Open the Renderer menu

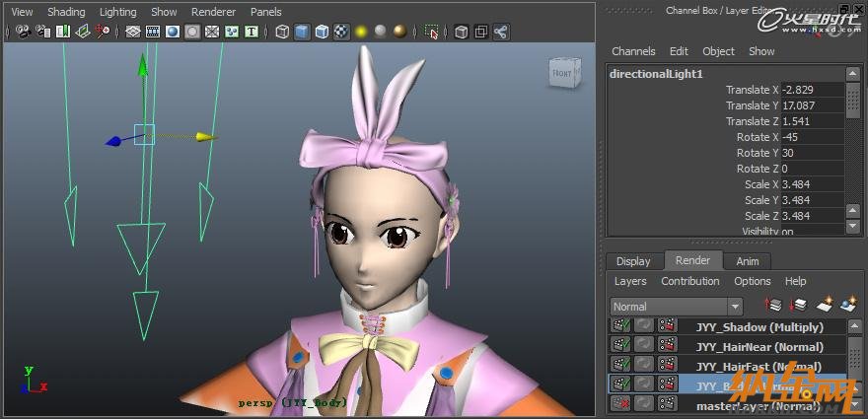pyautogui.click(x=213, y=12)
